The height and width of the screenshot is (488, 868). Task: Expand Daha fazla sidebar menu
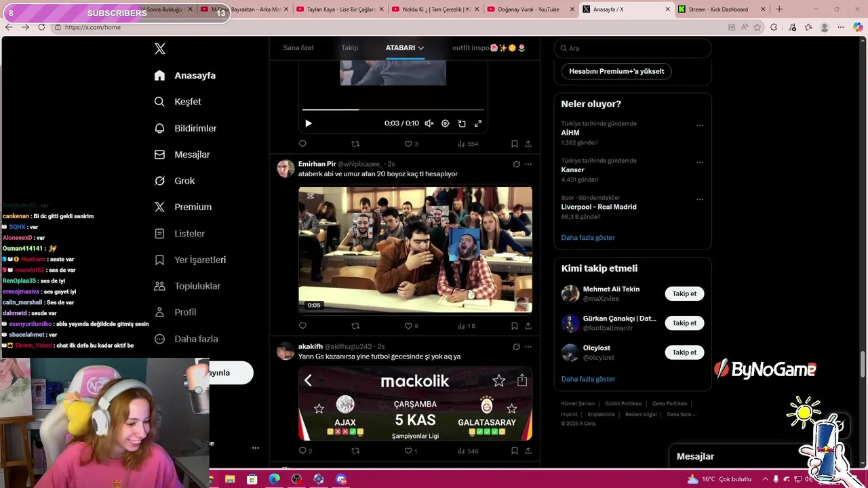(x=186, y=339)
